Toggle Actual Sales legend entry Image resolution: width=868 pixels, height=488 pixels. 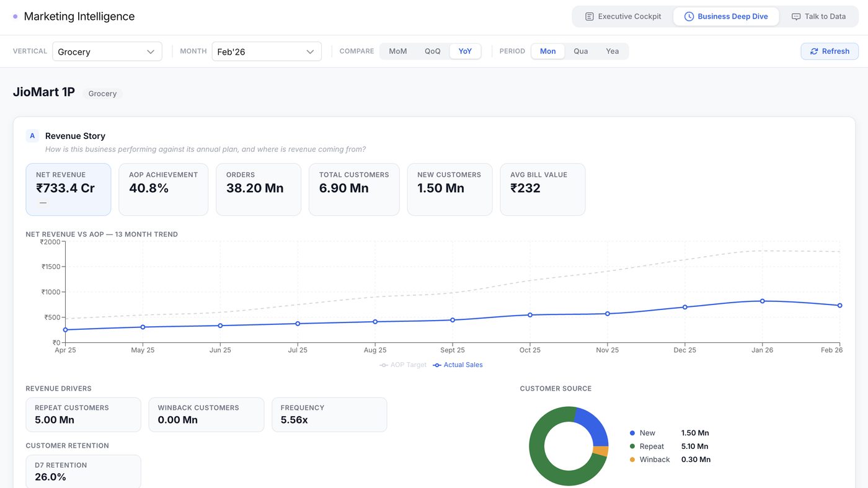(458, 365)
